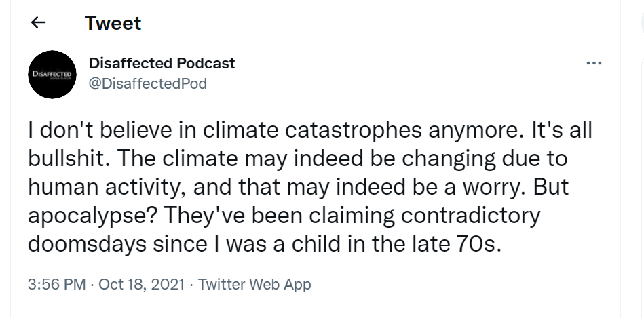Open the Disaffected Podcast display name
Viewport: 644px width, 318px height.
[162, 63]
